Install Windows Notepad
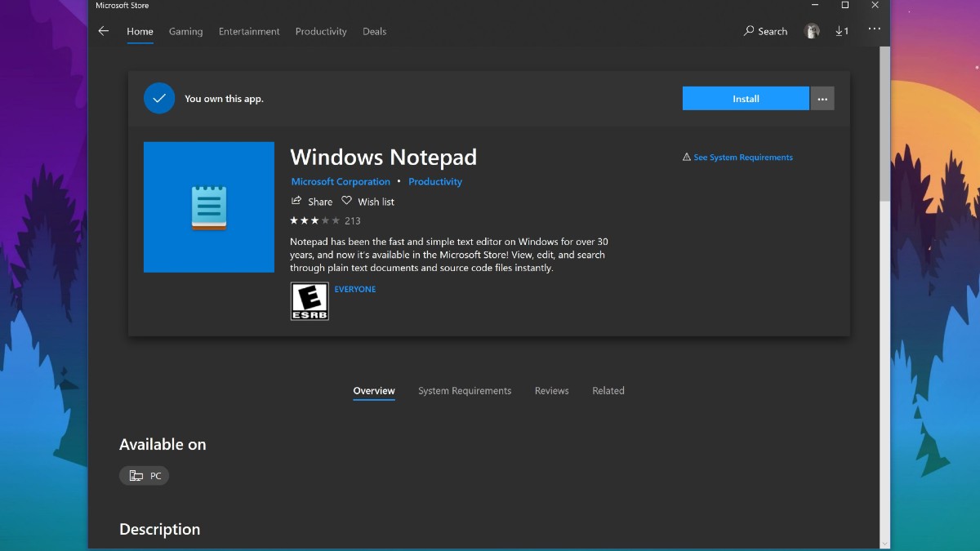The width and height of the screenshot is (980, 551). pyautogui.click(x=746, y=99)
